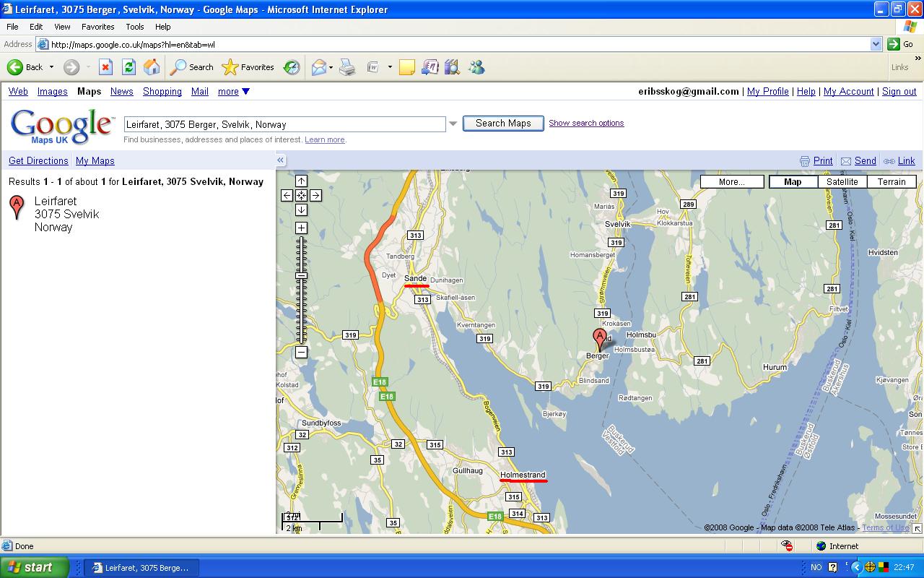Click the Go button beside address bar
Screen dimensions: 924x578
click(x=901, y=44)
